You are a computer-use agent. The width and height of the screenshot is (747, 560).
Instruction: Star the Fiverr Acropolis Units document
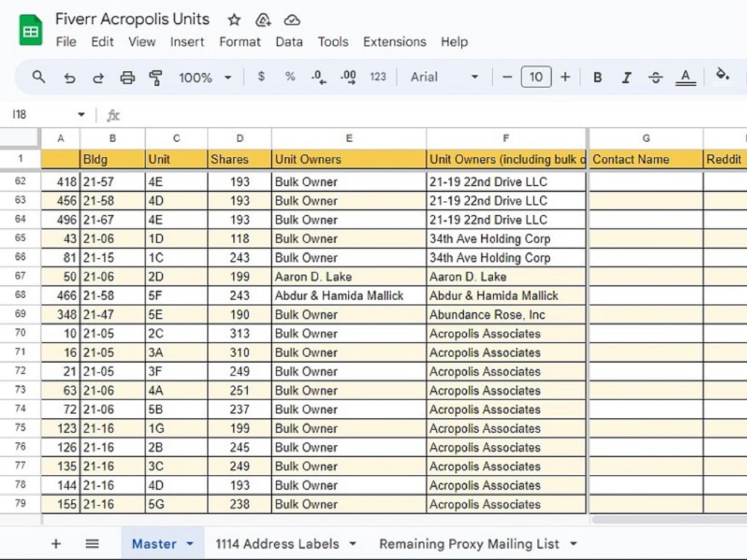pyautogui.click(x=234, y=20)
